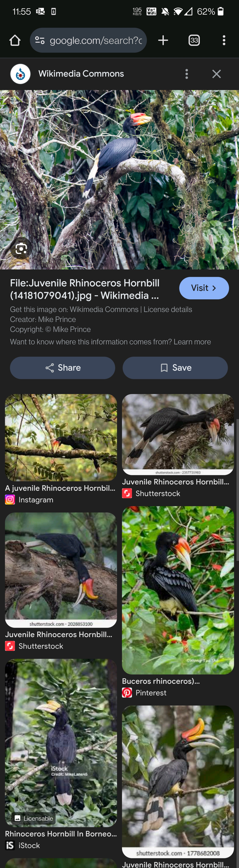Share this hornbill image
The image size is (239, 868).
point(63,368)
